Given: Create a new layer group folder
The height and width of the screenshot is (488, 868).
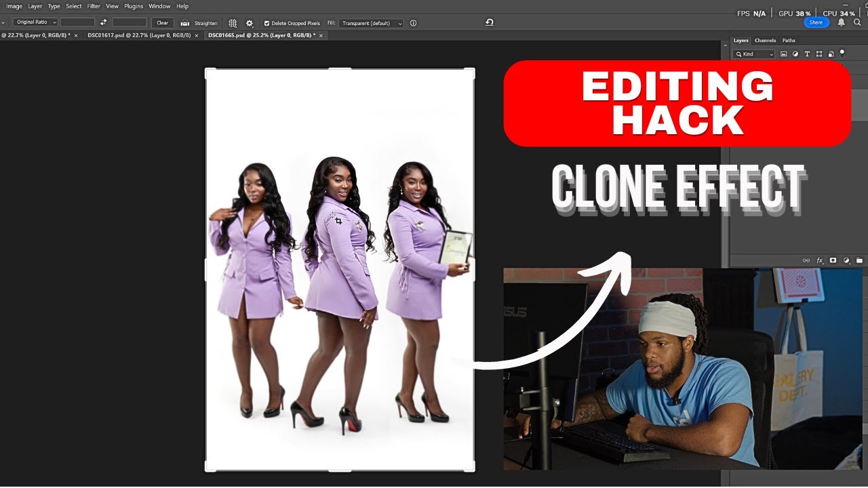Looking at the screenshot, I should 859,260.
